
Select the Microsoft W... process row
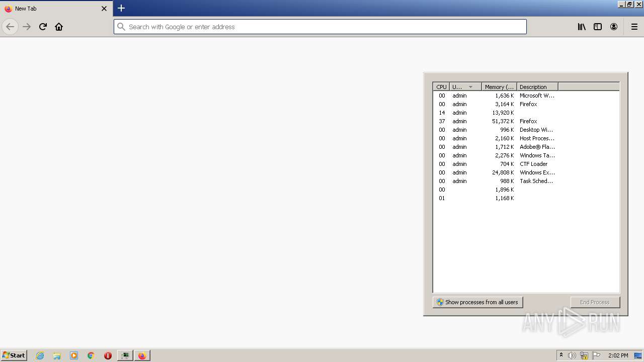coord(526,96)
